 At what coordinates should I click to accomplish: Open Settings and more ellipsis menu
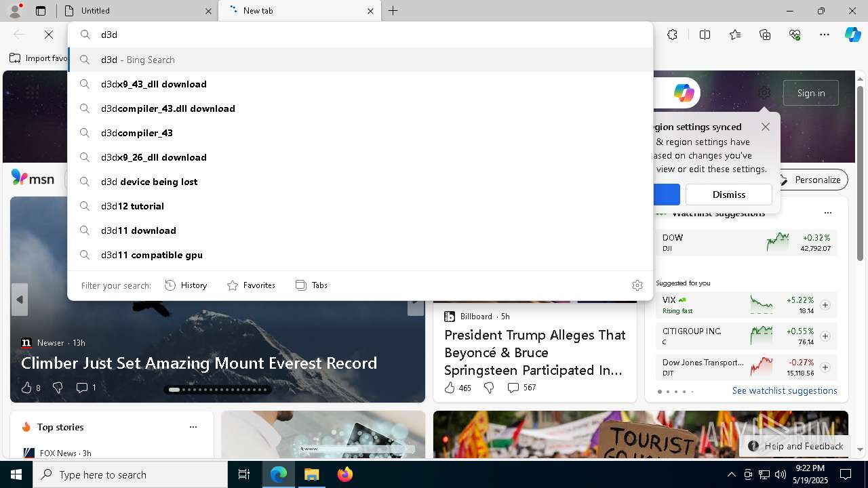825,35
